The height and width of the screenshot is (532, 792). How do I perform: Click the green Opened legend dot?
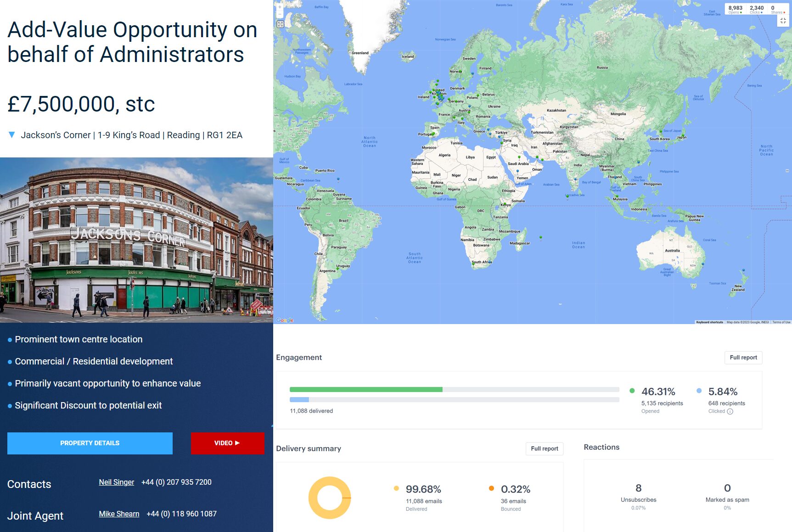pos(632,391)
